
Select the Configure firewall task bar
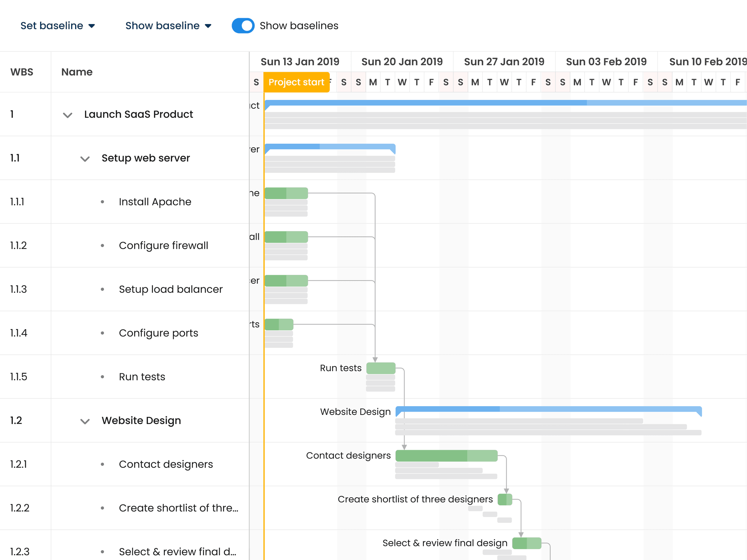click(286, 237)
